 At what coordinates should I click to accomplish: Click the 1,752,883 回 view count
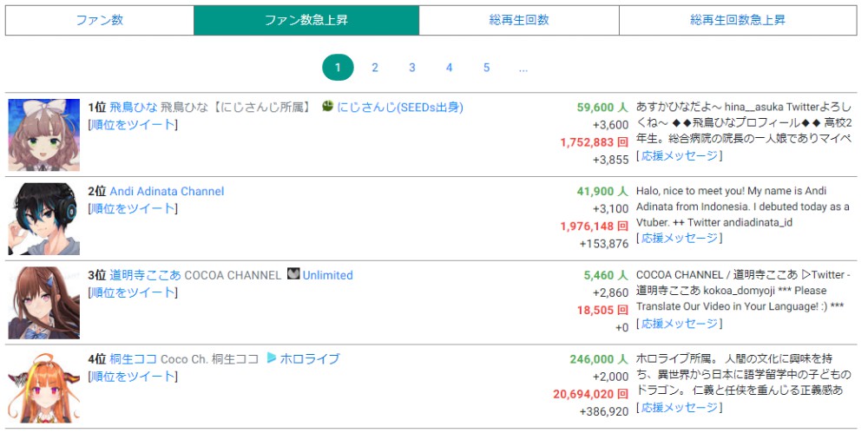[x=595, y=142]
